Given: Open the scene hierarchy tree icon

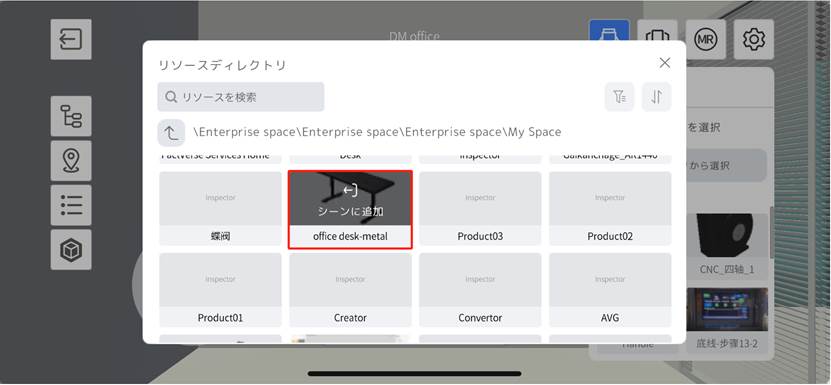Looking at the screenshot, I should (x=71, y=116).
